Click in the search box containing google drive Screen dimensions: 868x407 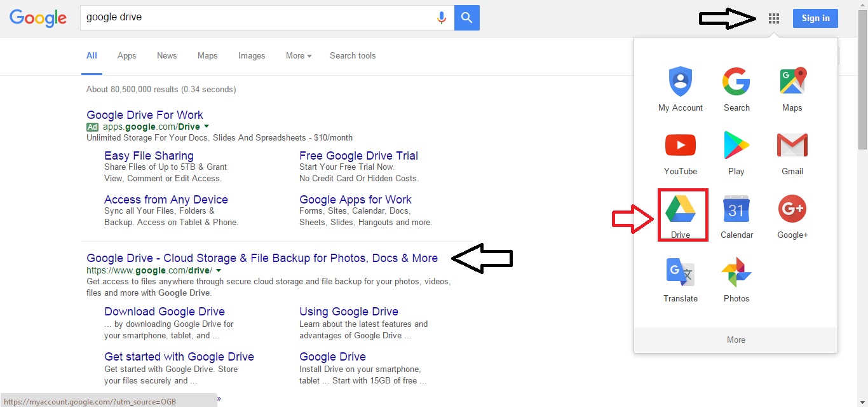254,18
